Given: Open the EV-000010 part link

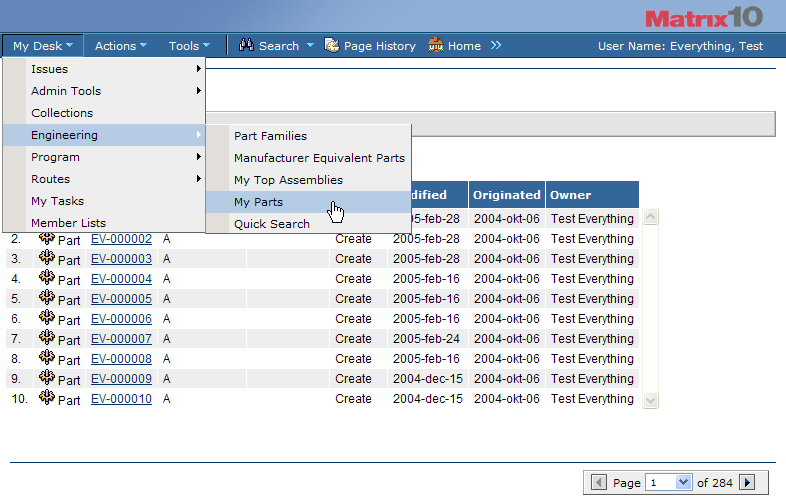Looking at the screenshot, I should pos(121,399).
